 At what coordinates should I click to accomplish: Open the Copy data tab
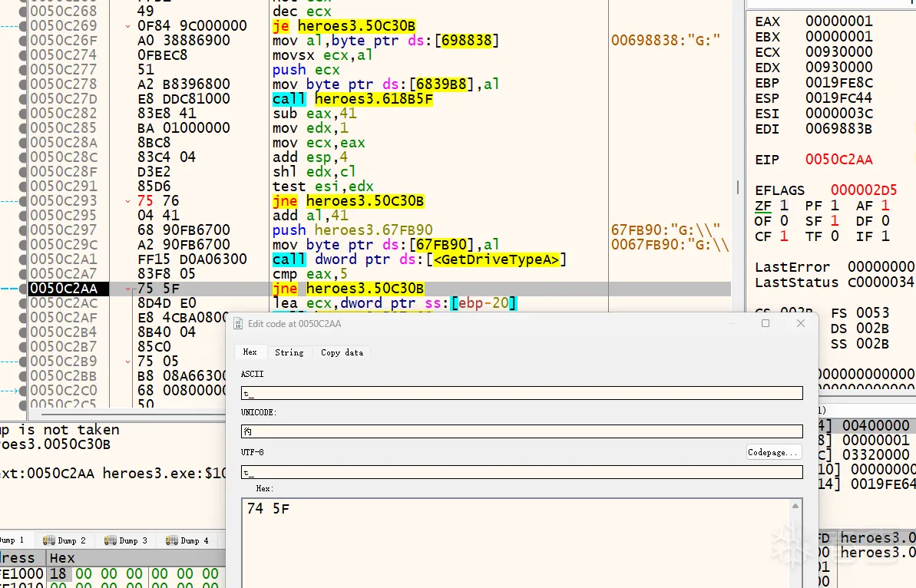[x=342, y=352]
